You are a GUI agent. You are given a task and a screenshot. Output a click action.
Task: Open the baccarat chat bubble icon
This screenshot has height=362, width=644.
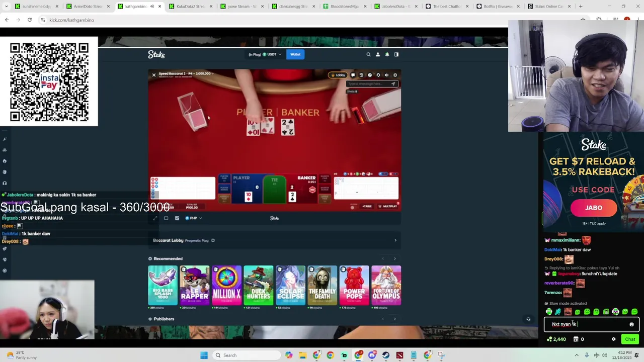(353, 75)
